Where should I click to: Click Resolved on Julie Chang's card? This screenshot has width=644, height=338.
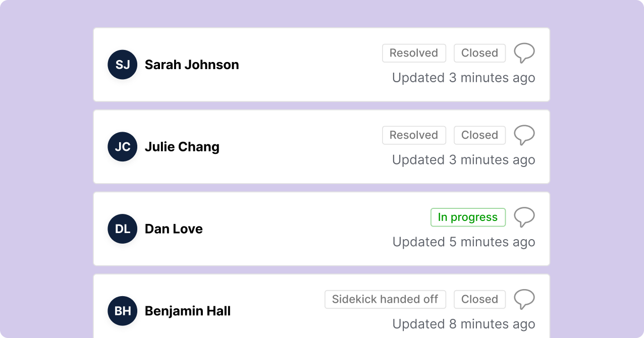pos(414,135)
